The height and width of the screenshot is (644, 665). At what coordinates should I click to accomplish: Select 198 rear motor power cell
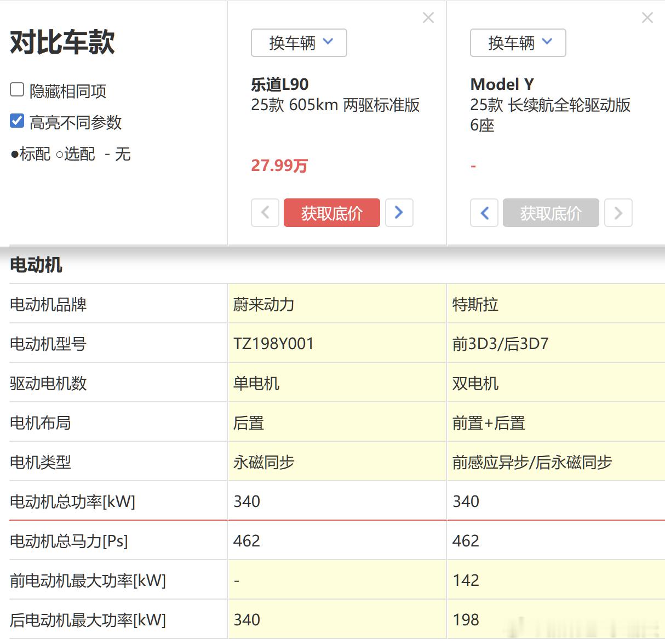556,620
